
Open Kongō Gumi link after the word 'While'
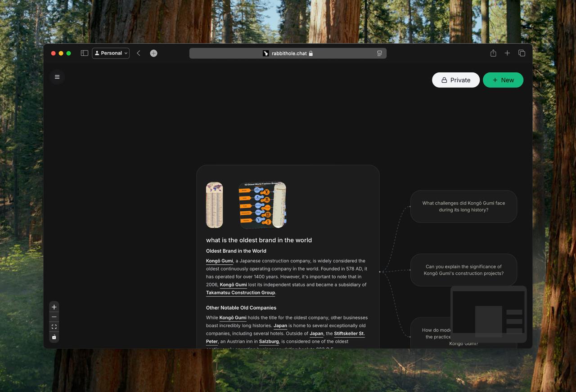coord(233,318)
